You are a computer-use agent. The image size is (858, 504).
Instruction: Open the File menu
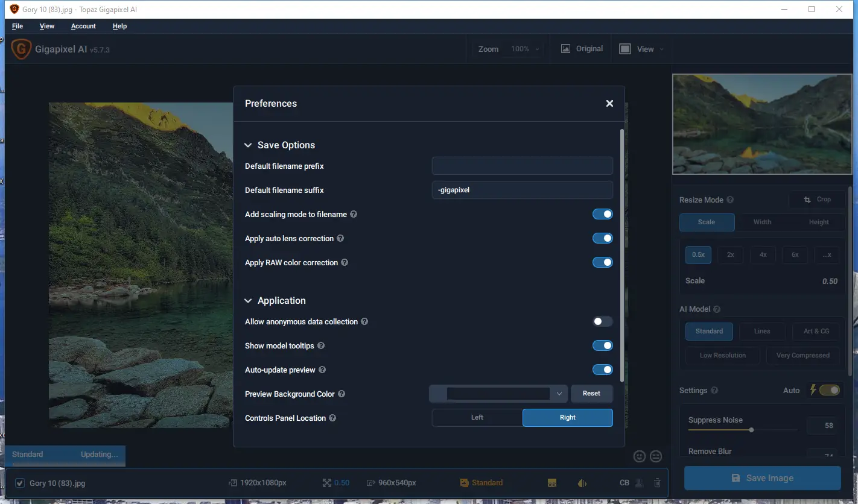[x=17, y=26]
